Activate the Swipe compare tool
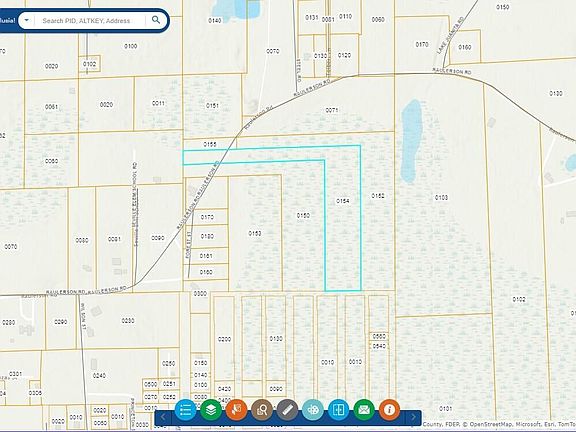This screenshot has height=432, width=576. coord(338,410)
